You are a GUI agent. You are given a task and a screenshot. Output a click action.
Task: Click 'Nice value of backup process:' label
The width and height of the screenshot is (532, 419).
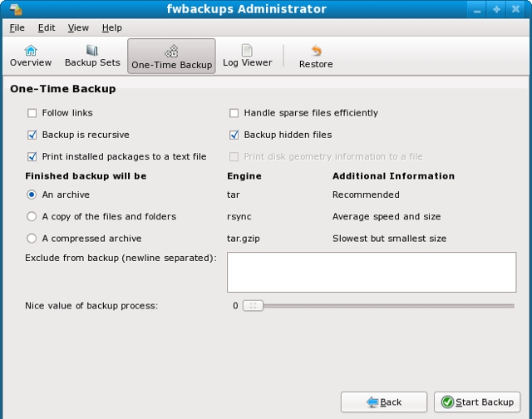point(91,306)
